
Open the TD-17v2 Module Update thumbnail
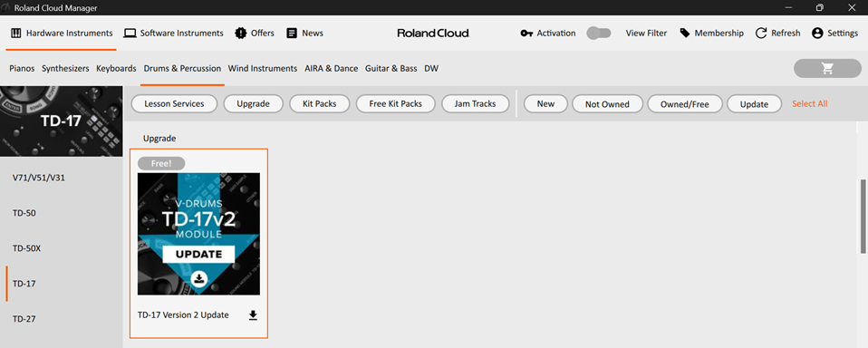pos(198,234)
